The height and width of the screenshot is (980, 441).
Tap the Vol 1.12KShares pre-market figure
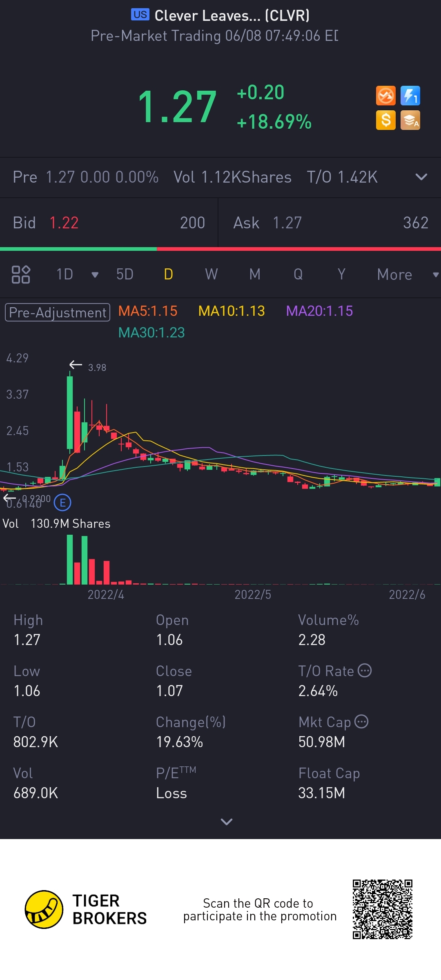(x=232, y=177)
